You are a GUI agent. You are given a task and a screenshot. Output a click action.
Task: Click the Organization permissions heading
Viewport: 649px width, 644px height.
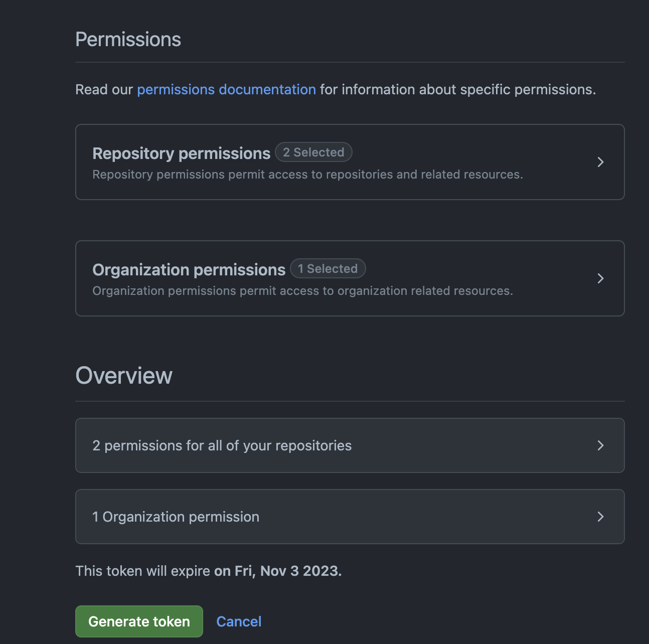pyautogui.click(x=189, y=270)
